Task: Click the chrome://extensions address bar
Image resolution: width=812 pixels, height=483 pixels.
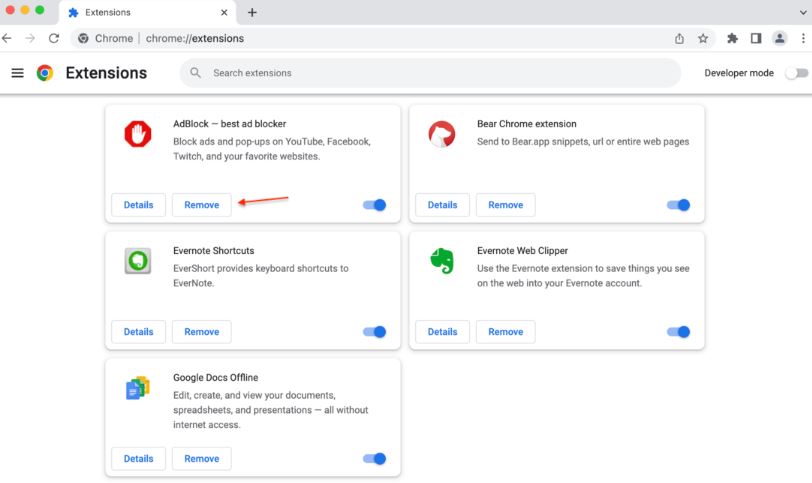Action: (x=394, y=38)
